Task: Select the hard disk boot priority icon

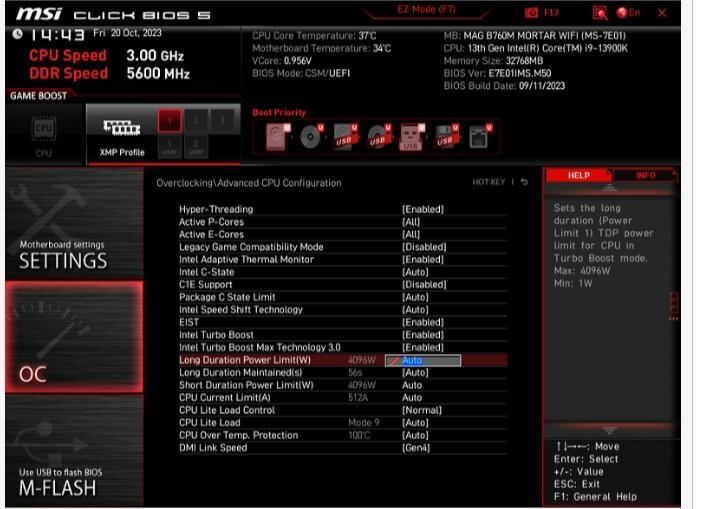Action: tap(277, 137)
